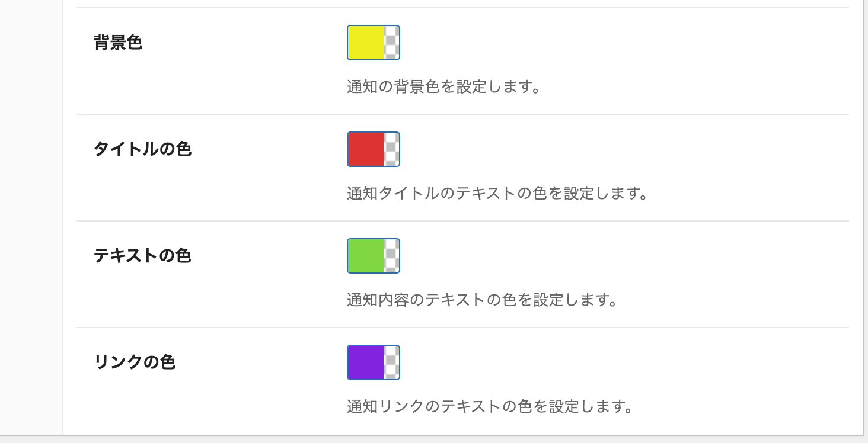Image resolution: width=868 pixels, height=443 pixels.
Task: Select the 背景色 setting label
Action: [x=118, y=43]
